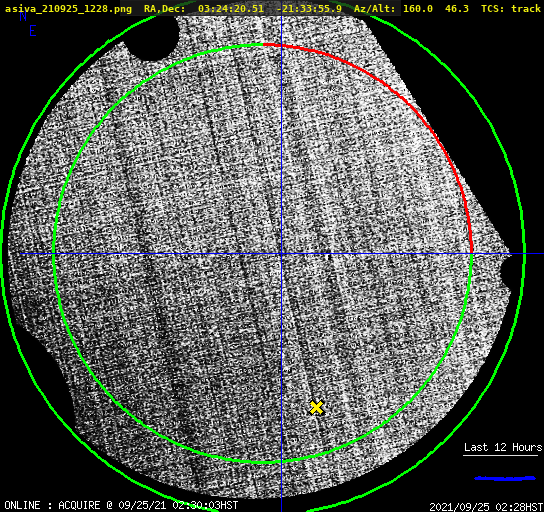Click the Az/Alt label in header
This screenshot has width=544, height=512.
tap(375, 9)
